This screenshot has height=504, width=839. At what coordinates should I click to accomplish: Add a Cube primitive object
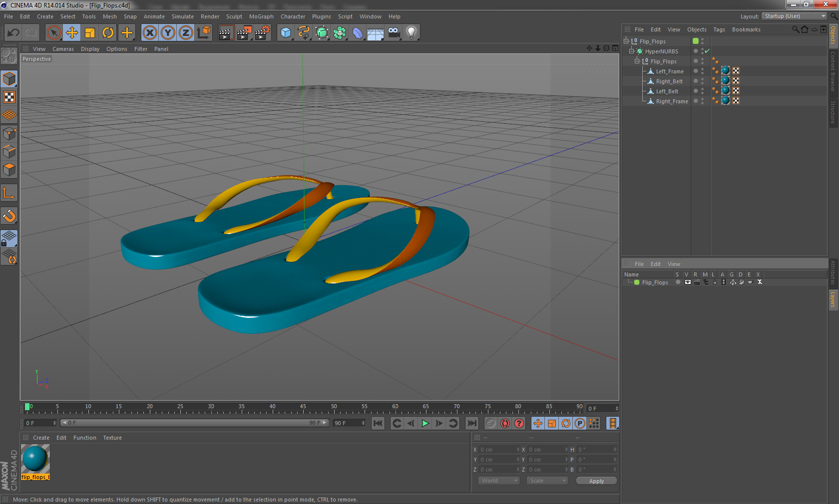tap(286, 33)
